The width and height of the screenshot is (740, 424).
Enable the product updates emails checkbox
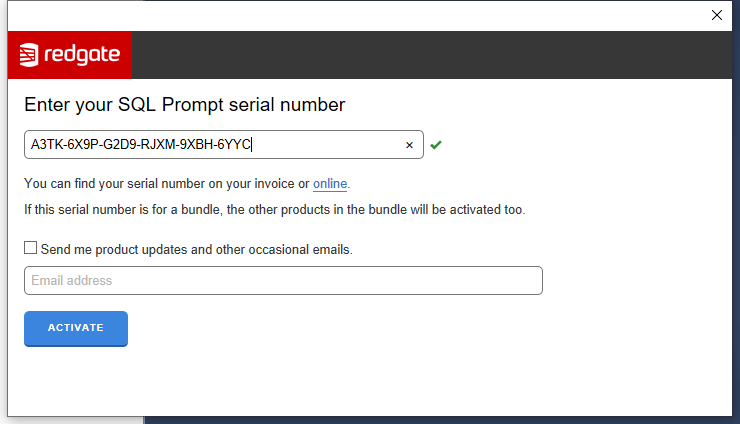(x=31, y=248)
